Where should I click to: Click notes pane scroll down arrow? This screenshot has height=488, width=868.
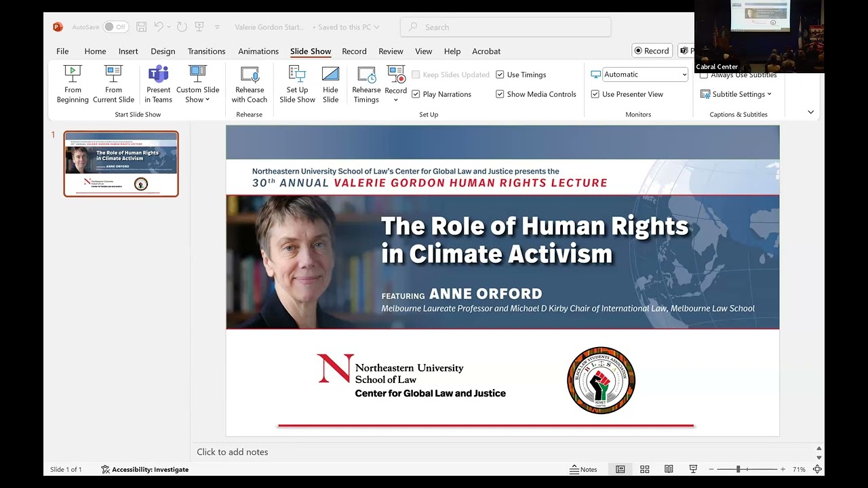818,457
